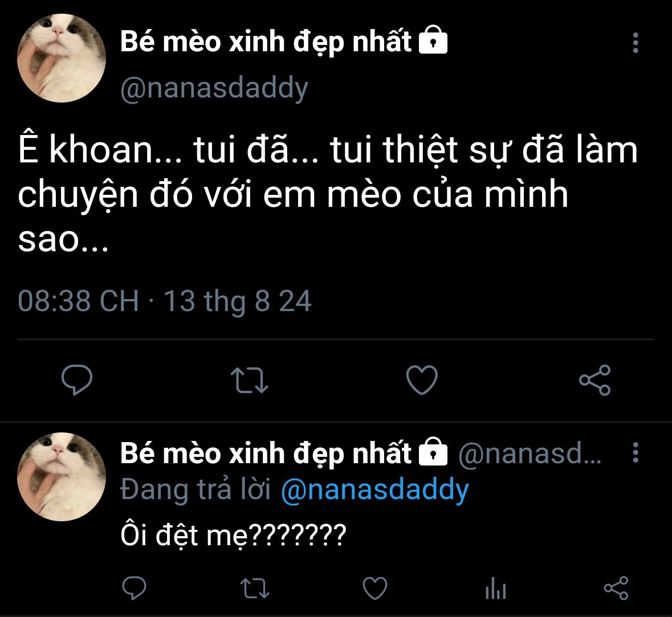Screen dimensions: 672x617
Task: Like the "Ôi đệt mẹ" reply
Action: point(375,588)
